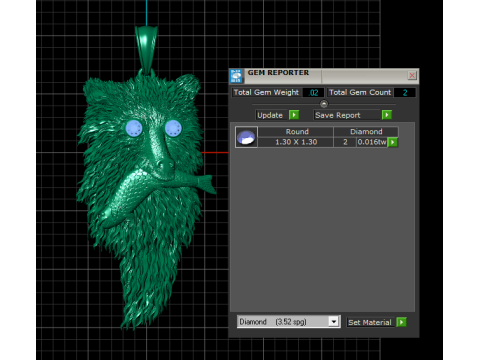This screenshot has width=480, height=360.
Task: Click the Round shape cell
Action: pyautogui.click(x=296, y=132)
